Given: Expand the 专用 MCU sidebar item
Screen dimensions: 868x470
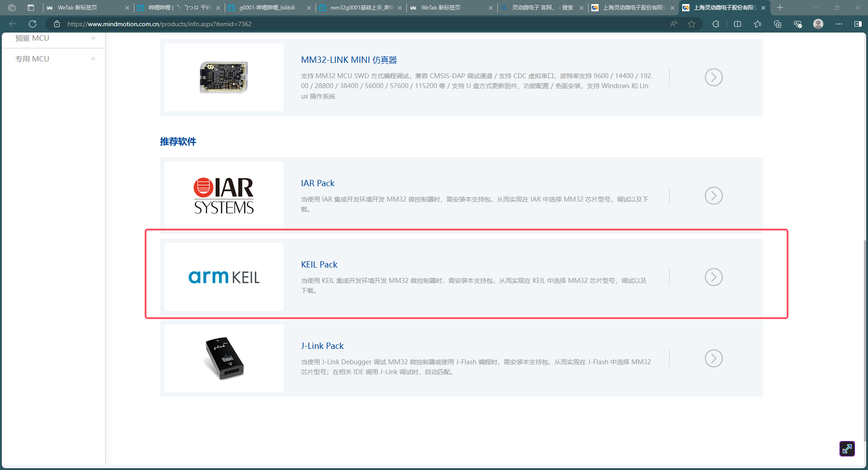Looking at the screenshot, I should click(x=93, y=59).
